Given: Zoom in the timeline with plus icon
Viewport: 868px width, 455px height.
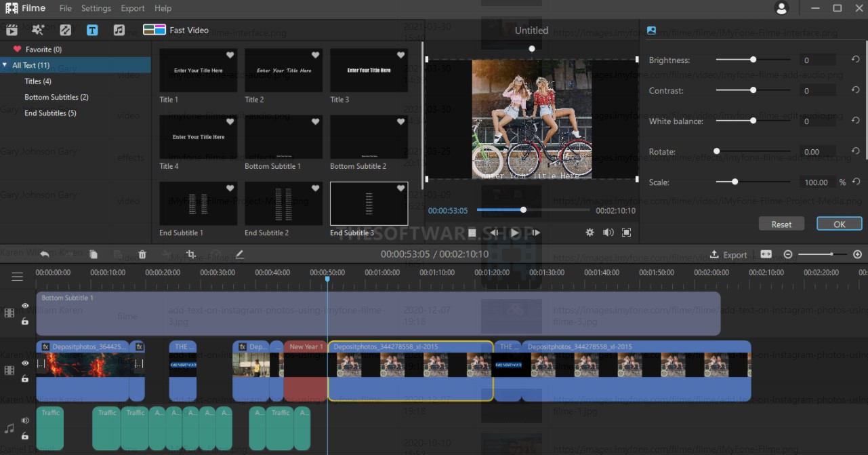Looking at the screenshot, I should [857, 254].
